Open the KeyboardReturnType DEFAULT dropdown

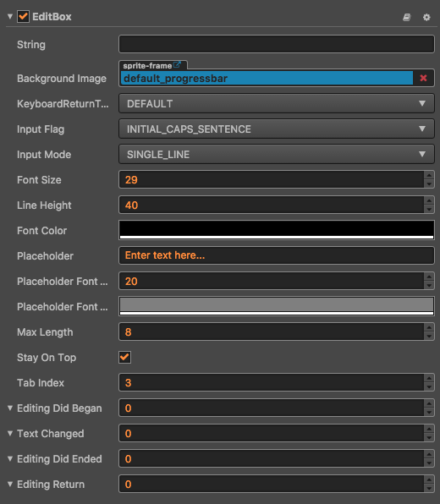tap(277, 103)
